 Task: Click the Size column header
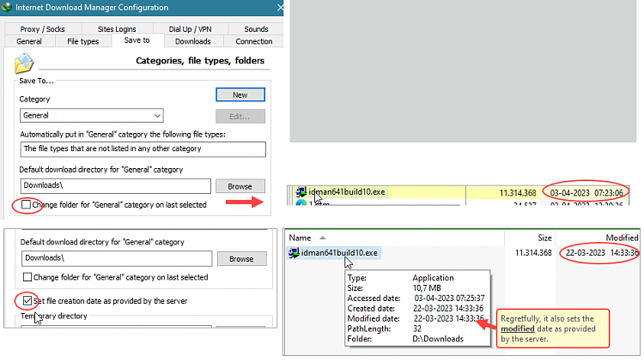click(x=544, y=238)
